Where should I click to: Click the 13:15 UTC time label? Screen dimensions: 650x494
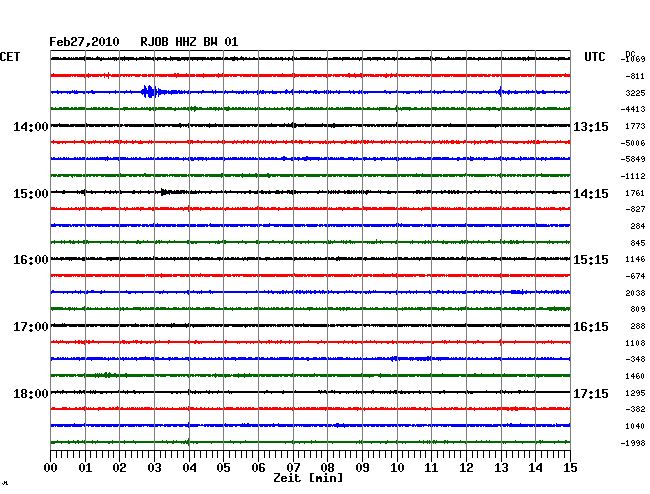591,127
